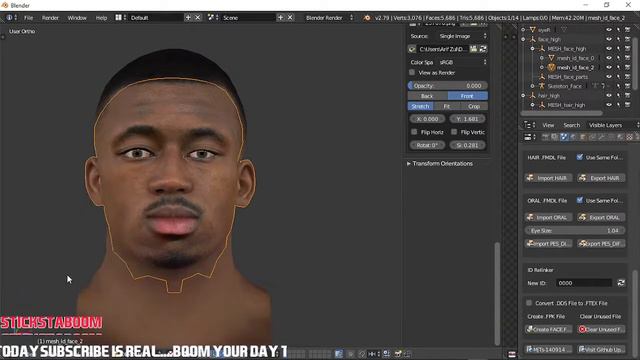The width and height of the screenshot is (640, 360).
Task: Enable Flip Vertically checkbox
Action: (x=454, y=132)
